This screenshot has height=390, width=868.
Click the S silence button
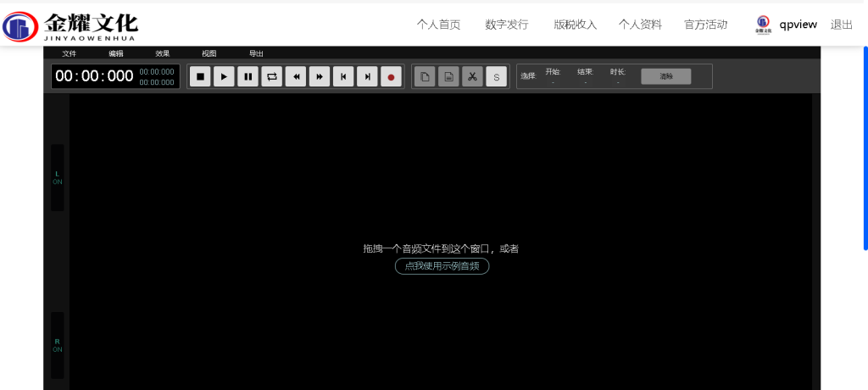click(x=496, y=76)
